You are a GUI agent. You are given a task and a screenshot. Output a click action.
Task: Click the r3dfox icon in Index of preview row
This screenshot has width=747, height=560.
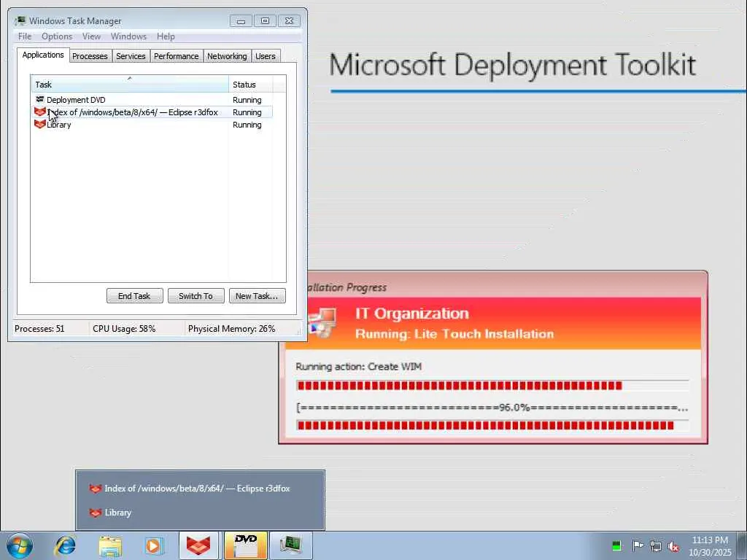pyautogui.click(x=96, y=489)
